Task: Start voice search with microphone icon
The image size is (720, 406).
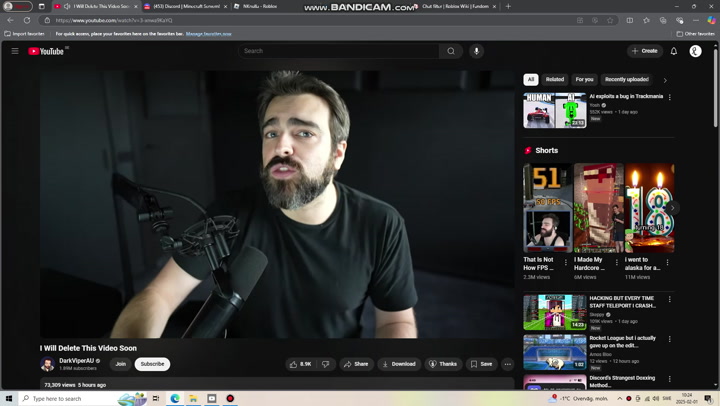Action: click(x=476, y=51)
